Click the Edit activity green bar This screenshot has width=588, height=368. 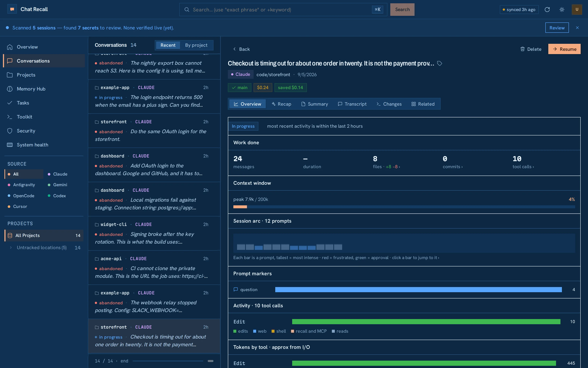pos(426,322)
